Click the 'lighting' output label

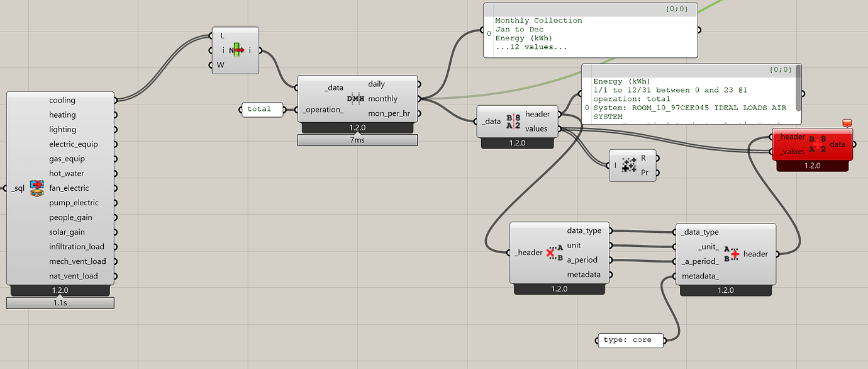pos(62,129)
